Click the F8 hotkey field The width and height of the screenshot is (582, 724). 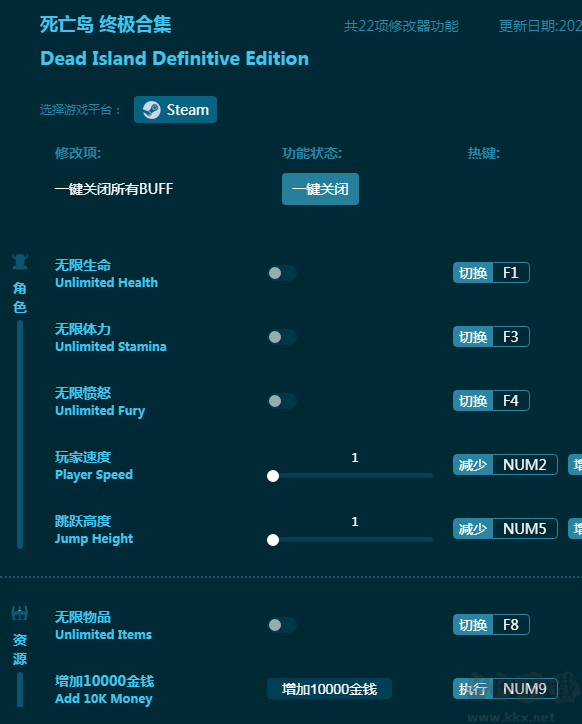point(510,625)
